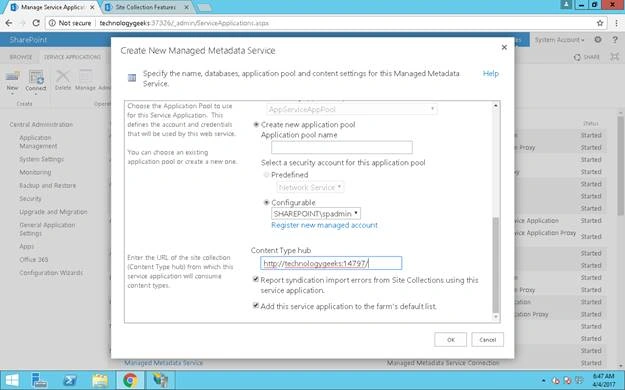The image size is (625, 390).
Task: Switch to Site Collection Features browser tab
Action: tap(145, 7)
